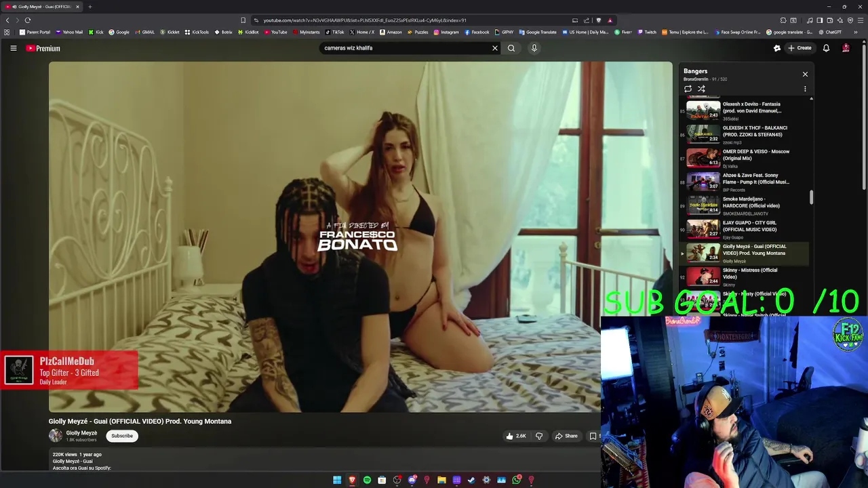Open Steam from taskbar
This screenshot has width=868, height=488.
pyautogui.click(x=471, y=480)
